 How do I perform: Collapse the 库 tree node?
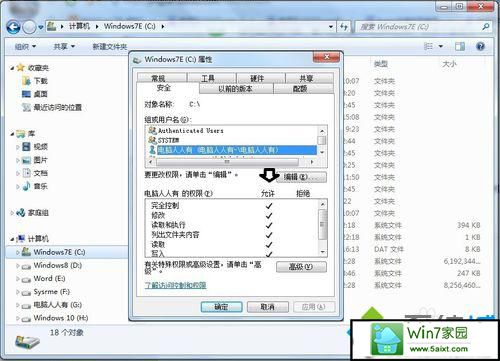coord(12,134)
